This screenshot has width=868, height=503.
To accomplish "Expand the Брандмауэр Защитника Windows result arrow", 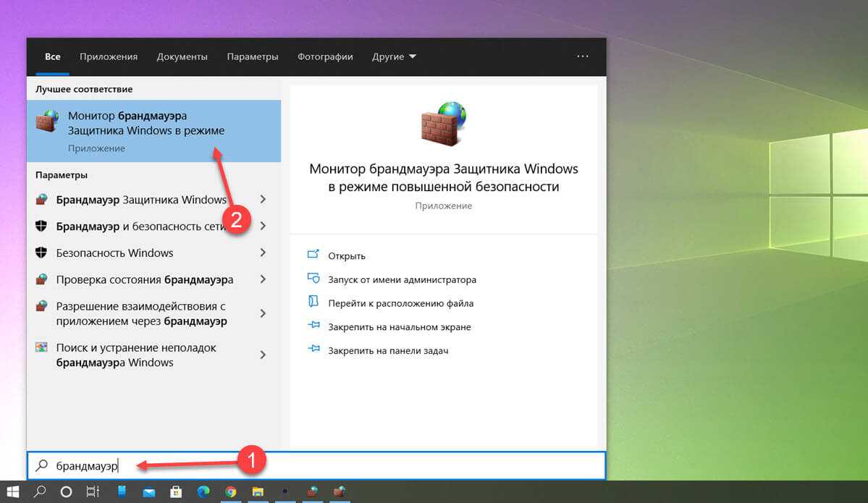I will [x=263, y=199].
